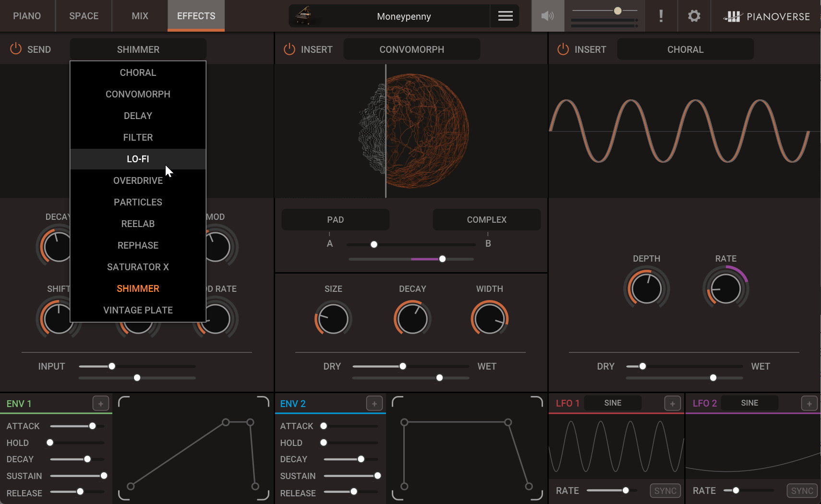Switch to the SPACE tab

coord(84,16)
